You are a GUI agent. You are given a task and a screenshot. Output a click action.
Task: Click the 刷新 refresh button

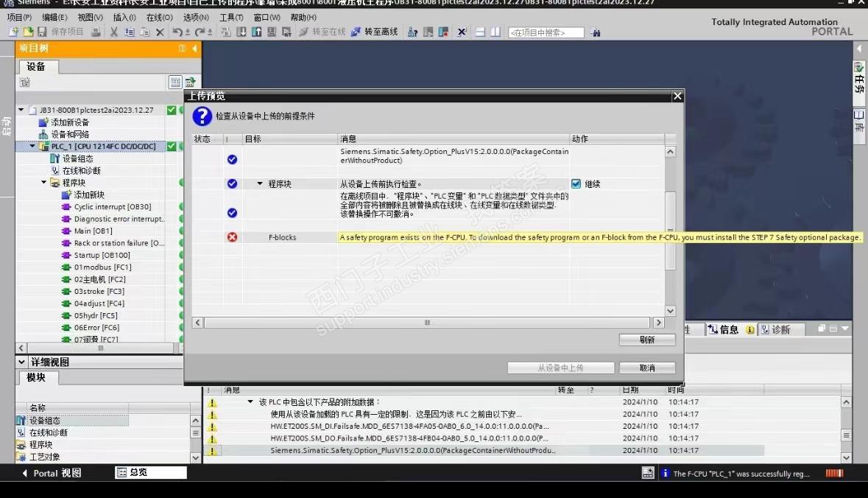coord(646,340)
